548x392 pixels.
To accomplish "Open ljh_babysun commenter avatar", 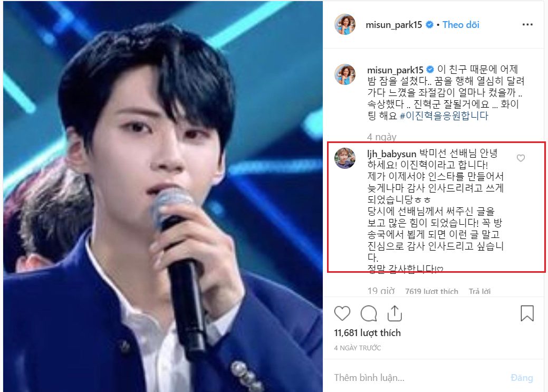I will point(345,158).
